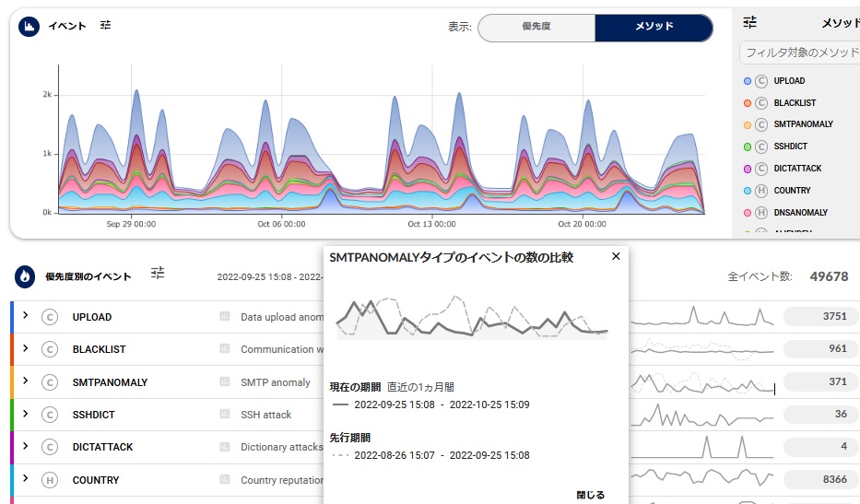This screenshot has height=504, width=860.
Task: Expand the SMTPANOMALY event row
Action: point(26,381)
